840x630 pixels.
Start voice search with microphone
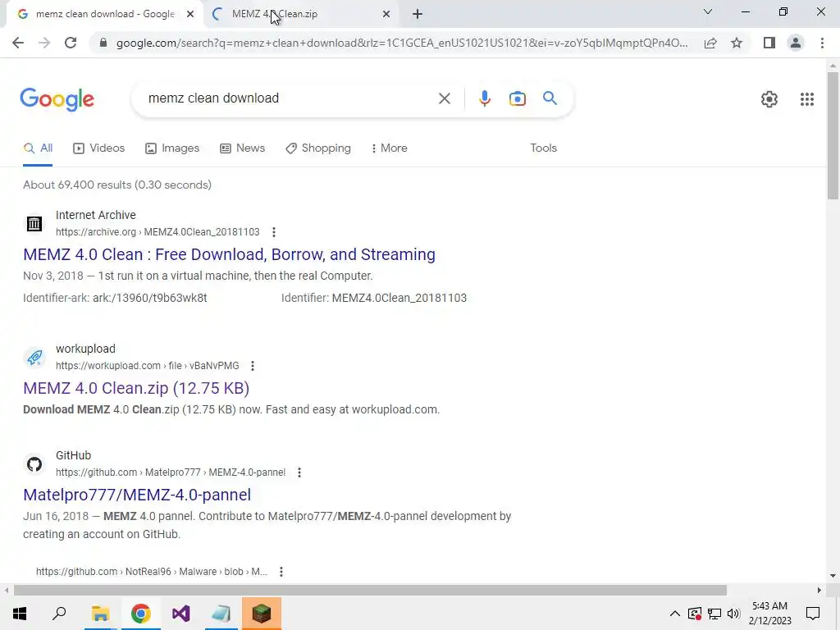click(484, 98)
